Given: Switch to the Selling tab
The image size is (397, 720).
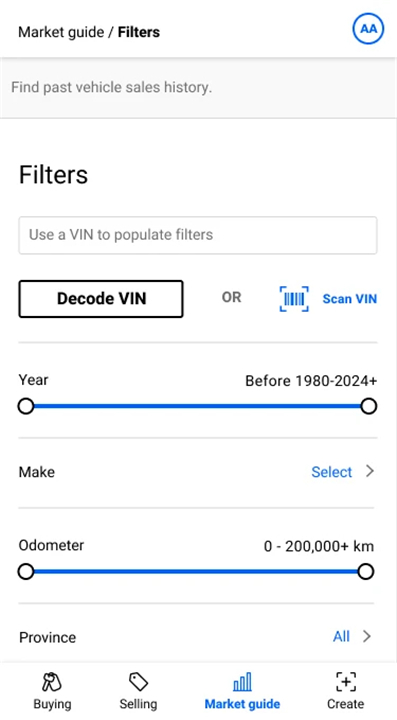Looking at the screenshot, I should click(x=138, y=691).
